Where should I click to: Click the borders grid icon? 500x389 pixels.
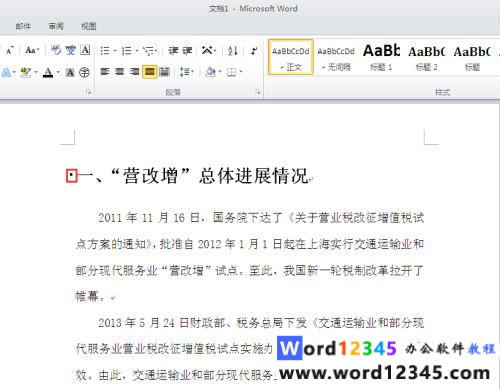[x=231, y=72]
